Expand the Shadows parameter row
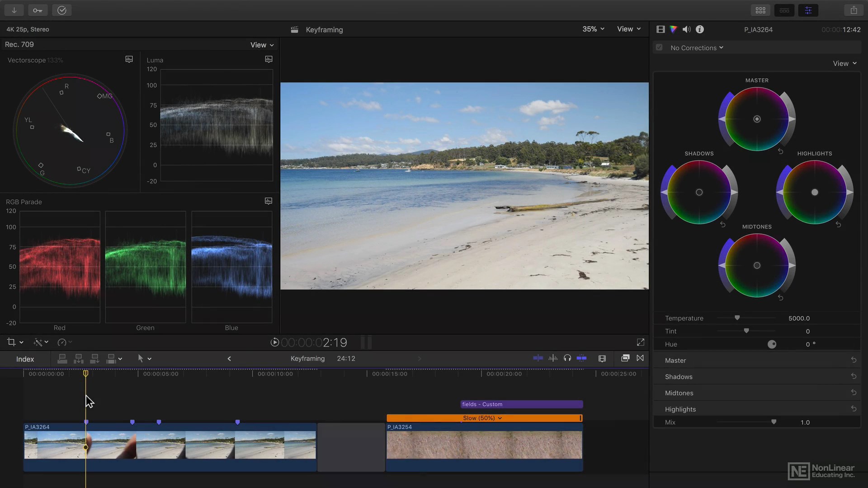Image resolution: width=868 pixels, height=488 pixels. pyautogui.click(x=679, y=376)
